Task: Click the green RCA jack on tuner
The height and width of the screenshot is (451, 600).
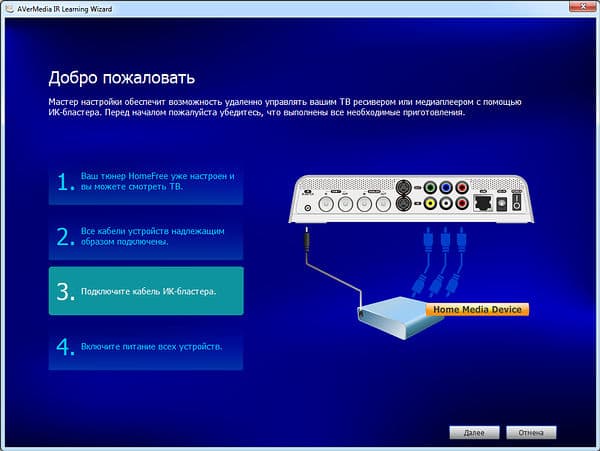Action: (x=430, y=188)
